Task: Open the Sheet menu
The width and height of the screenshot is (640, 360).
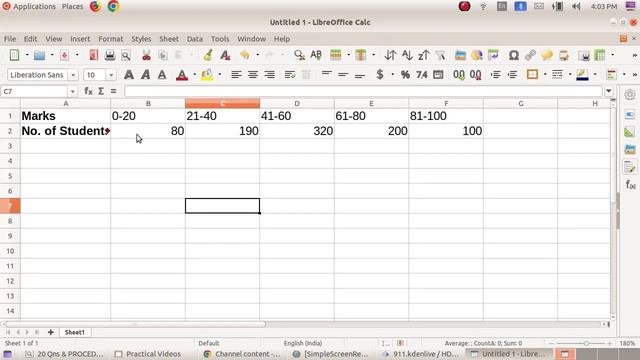Action: point(169,39)
